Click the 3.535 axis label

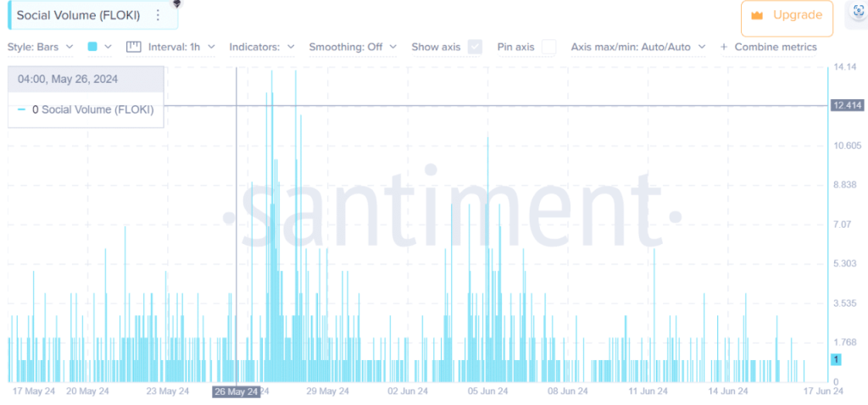(x=845, y=303)
